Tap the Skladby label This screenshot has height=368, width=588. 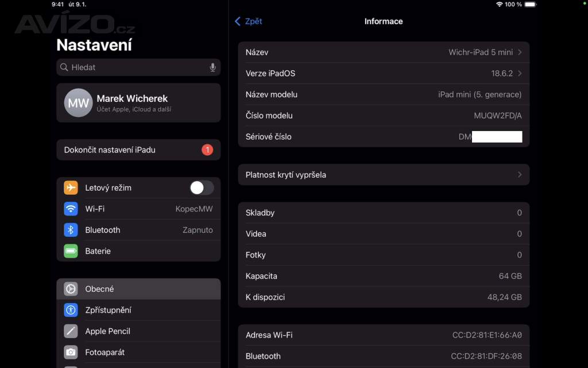pos(260,213)
